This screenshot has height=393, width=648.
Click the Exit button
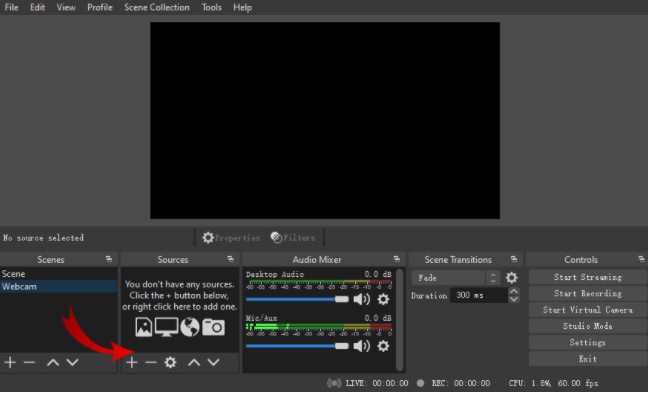coord(588,359)
